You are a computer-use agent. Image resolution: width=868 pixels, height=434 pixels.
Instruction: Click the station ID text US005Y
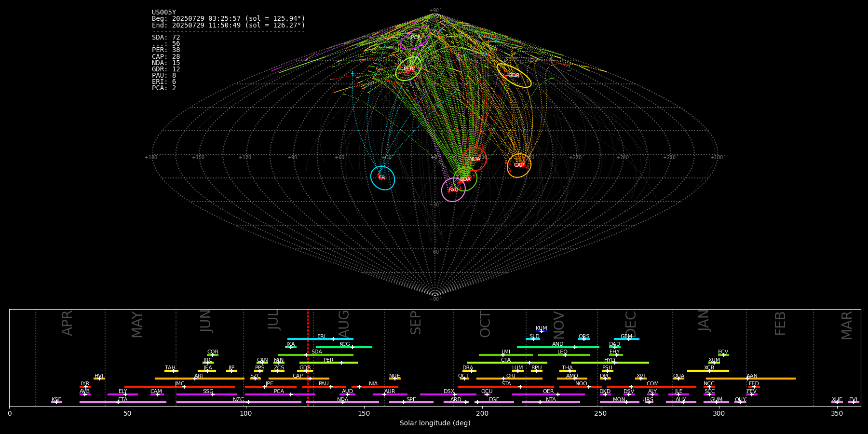tap(164, 13)
